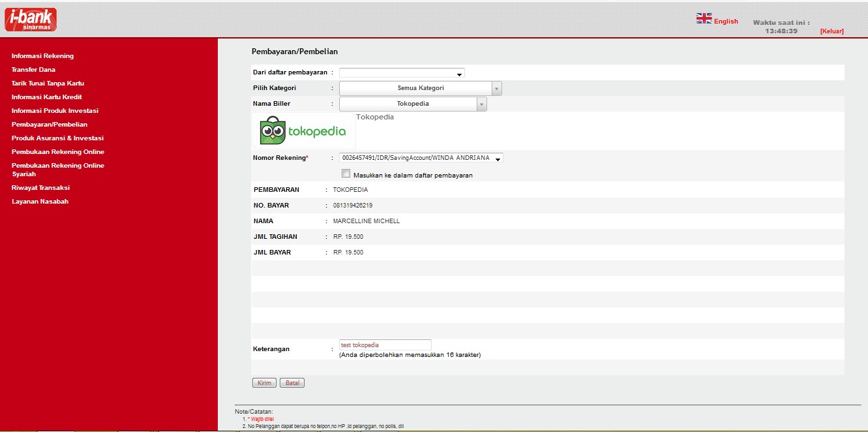Image resolution: width=868 pixels, height=432 pixels.
Task: Select Pembayaran/Pembelian in sidebar
Action: point(49,125)
